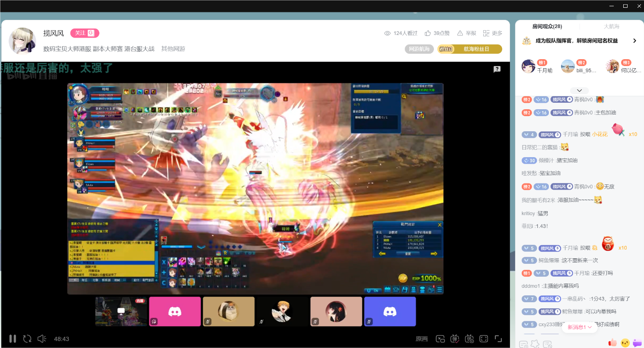Mute the stream volume speaker icon
The width and height of the screenshot is (644, 348).
[42, 339]
